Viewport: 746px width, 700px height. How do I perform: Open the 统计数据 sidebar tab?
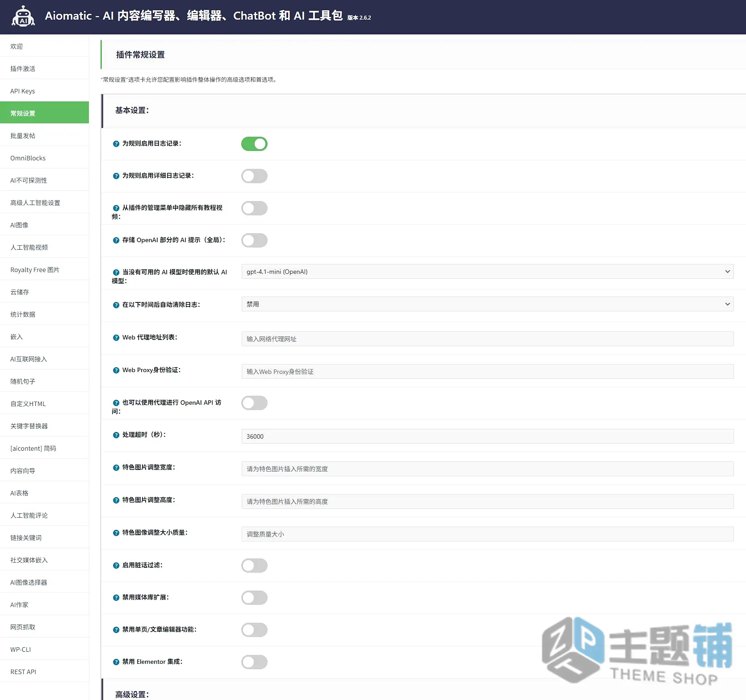(x=45, y=314)
